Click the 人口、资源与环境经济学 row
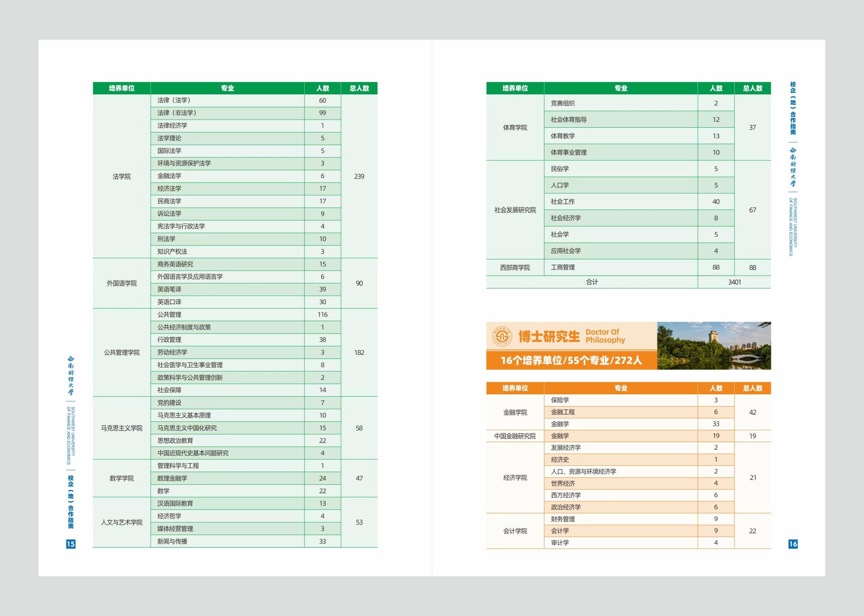 pos(639,472)
